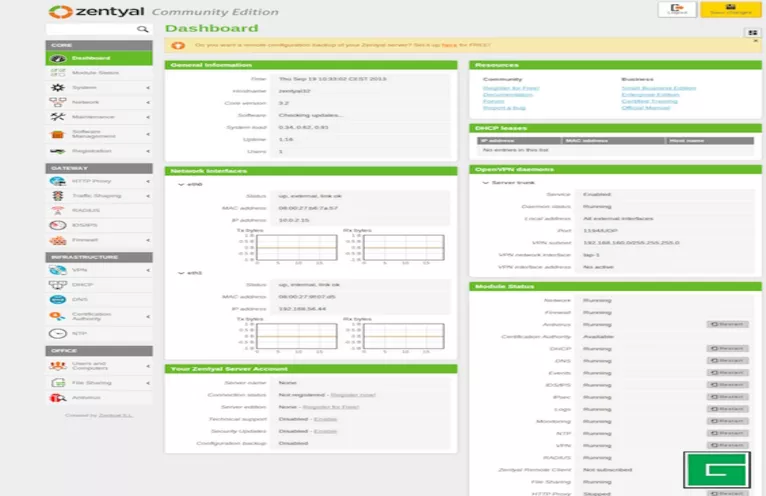
Task: Click the Save changes button
Action: 731,10
